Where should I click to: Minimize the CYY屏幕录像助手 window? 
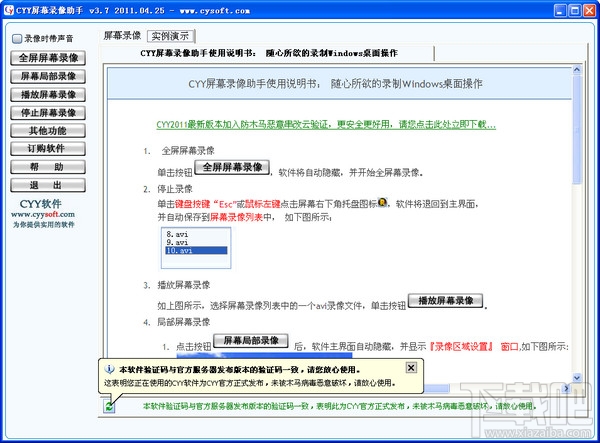(561, 10)
